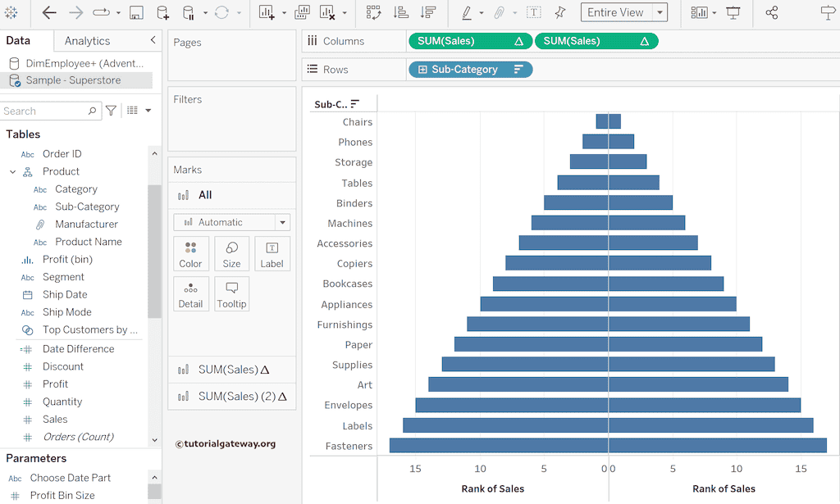Open the Entire View fit dropdown
The height and width of the screenshot is (504, 840).
[x=660, y=12]
